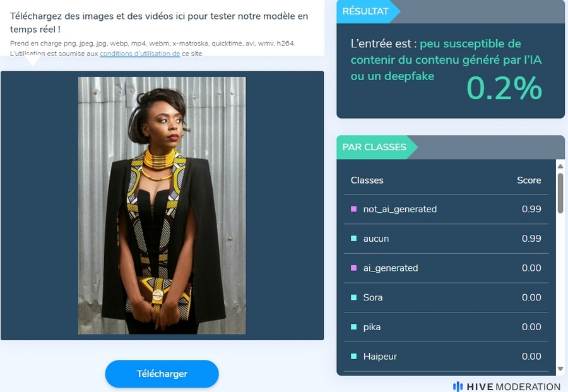Select the uploaded woman portrait image
Image resolution: width=568 pixels, height=392 pixels.
(x=162, y=205)
